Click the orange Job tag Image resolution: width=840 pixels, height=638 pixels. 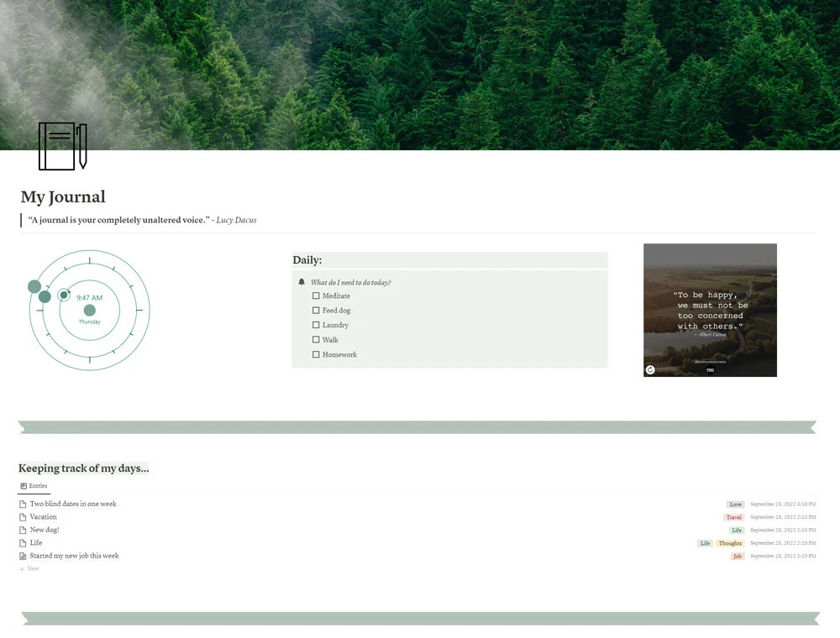coord(737,556)
